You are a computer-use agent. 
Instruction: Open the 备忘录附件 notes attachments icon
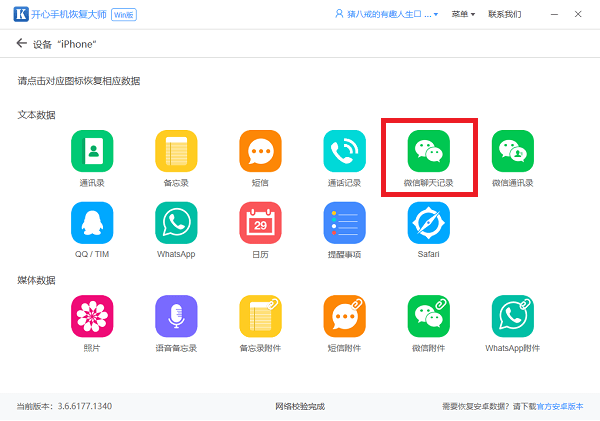point(260,316)
